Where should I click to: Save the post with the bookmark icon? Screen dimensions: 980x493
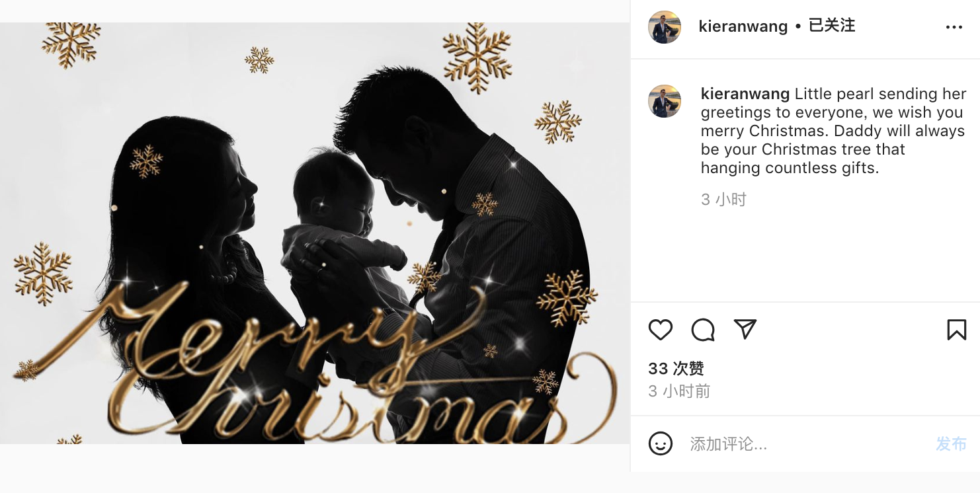pyautogui.click(x=956, y=329)
